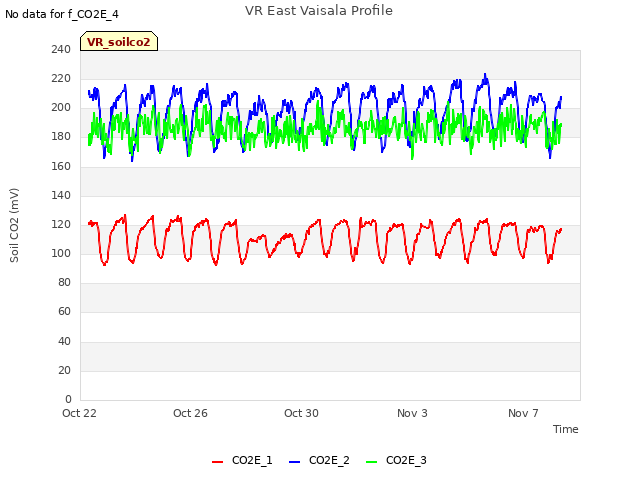Click the Nov 7 x-axis label
Viewport: 640px width, 480px height.
coord(523,413)
